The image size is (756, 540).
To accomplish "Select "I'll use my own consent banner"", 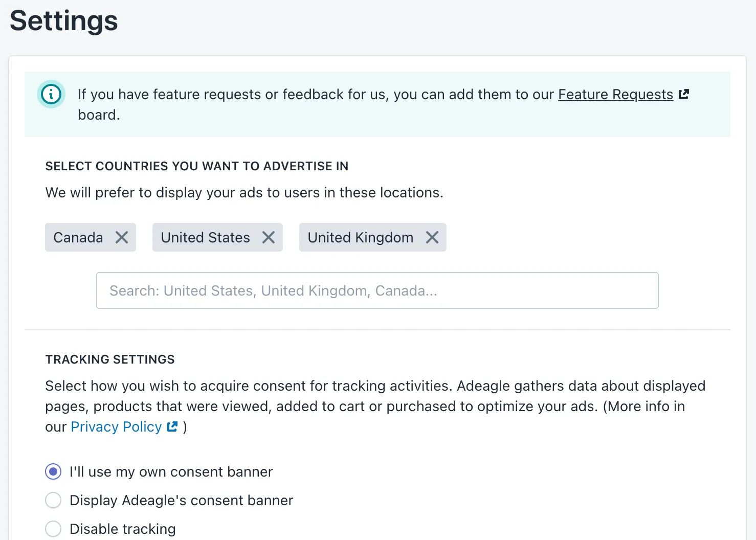I will pyautogui.click(x=53, y=471).
